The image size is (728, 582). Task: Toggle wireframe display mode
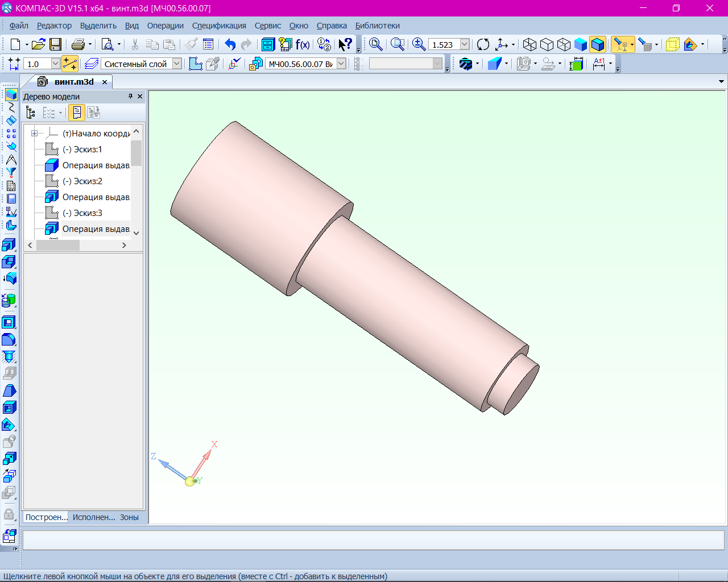tap(530, 44)
